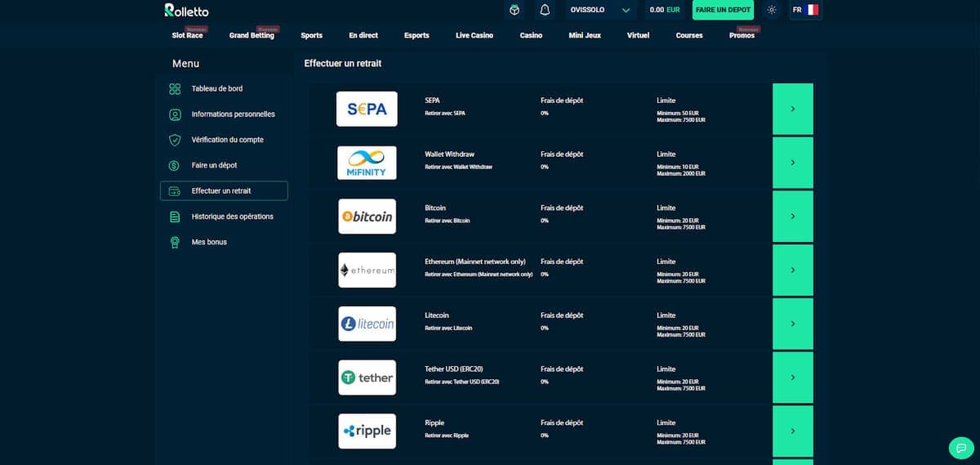This screenshot has height=465, width=980.
Task: Open the SEPA withdrawal arrow
Action: [792, 109]
